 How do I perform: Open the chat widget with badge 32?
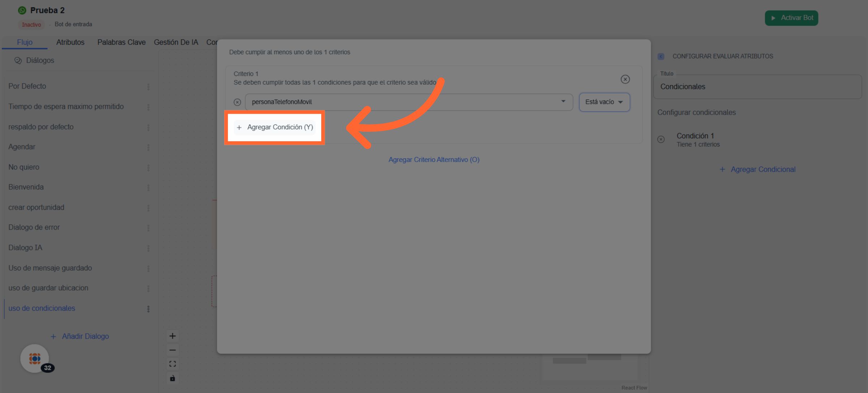35,358
